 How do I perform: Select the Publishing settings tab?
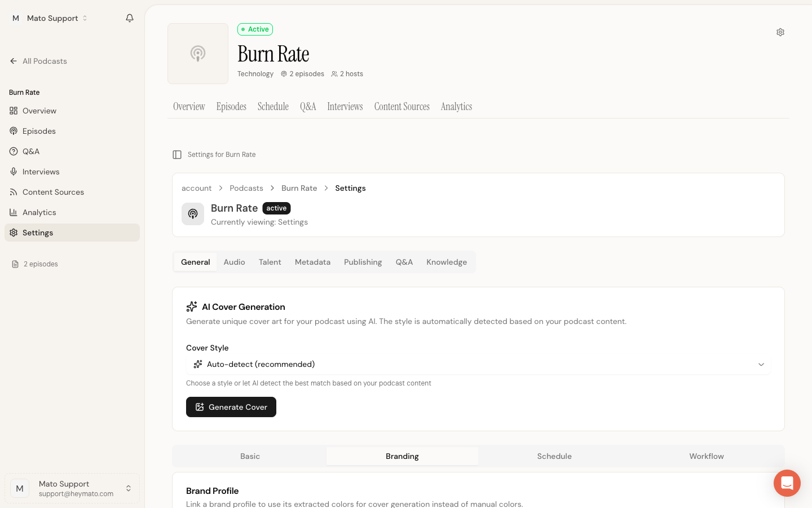[x=363, y=262]
